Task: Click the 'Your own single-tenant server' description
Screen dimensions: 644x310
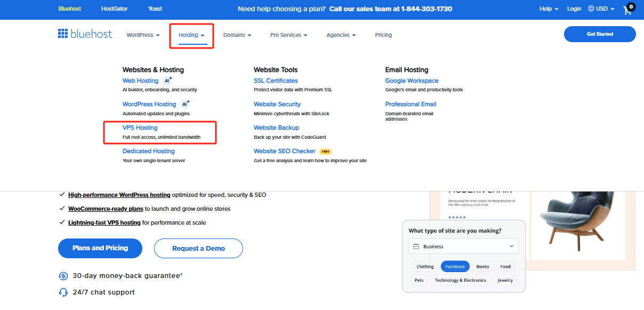Action: coord(154,161)
